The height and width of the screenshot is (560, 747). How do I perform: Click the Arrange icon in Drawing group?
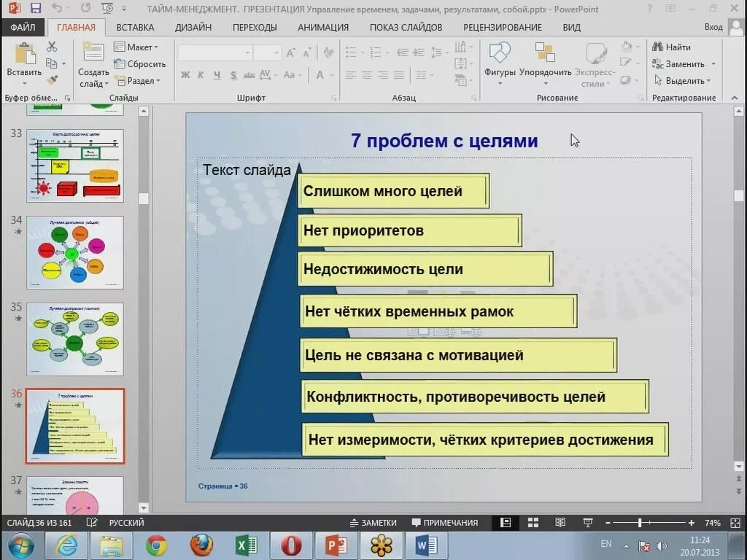click(544, 52)
